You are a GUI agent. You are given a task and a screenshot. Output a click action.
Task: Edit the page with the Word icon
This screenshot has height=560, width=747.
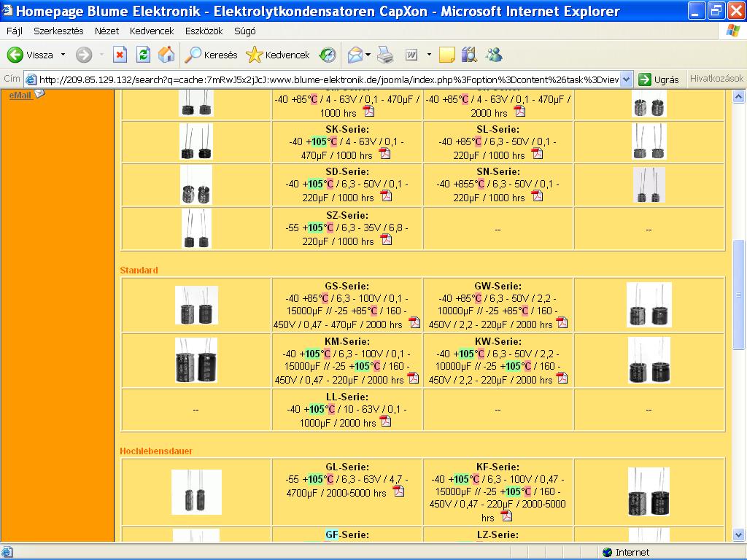tap(411, 55)
